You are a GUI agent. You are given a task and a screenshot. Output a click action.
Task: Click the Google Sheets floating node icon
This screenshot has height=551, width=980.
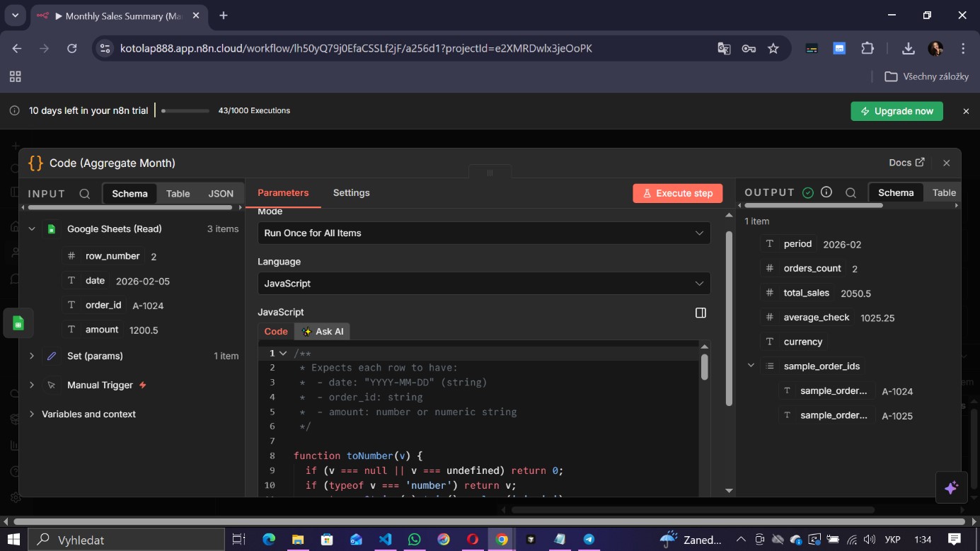point(18,323)
